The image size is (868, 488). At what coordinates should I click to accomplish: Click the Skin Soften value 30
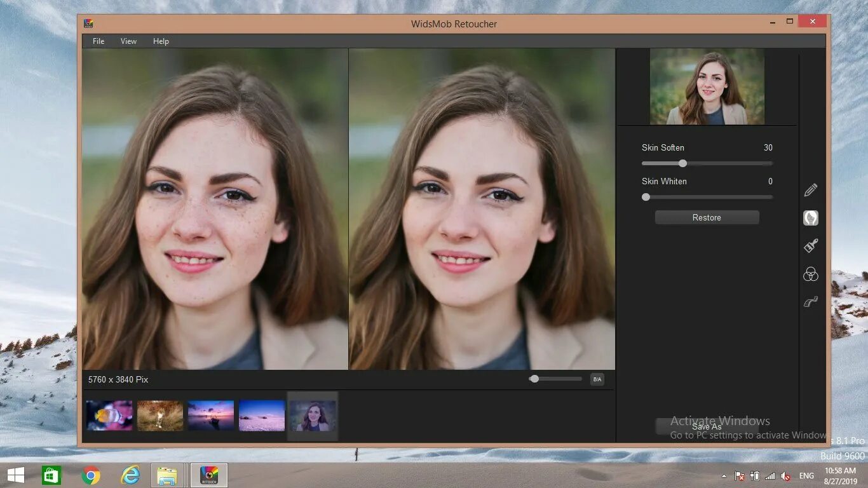click(768, 147)
